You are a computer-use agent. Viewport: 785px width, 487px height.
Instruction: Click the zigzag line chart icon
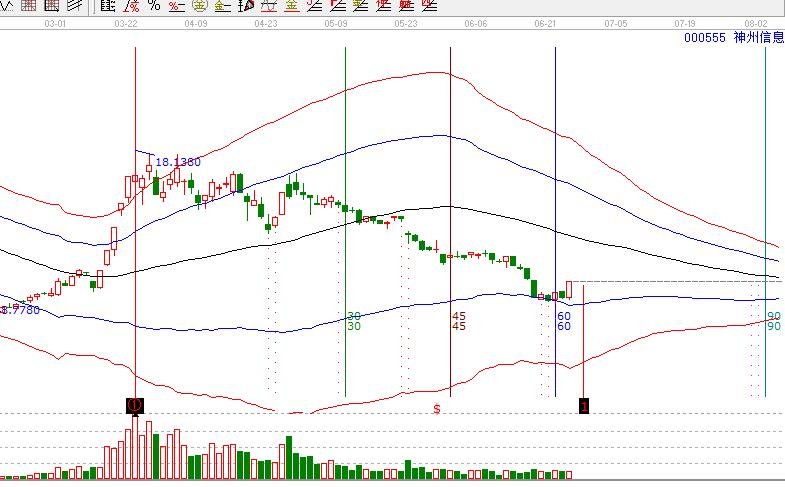point(7,5)
